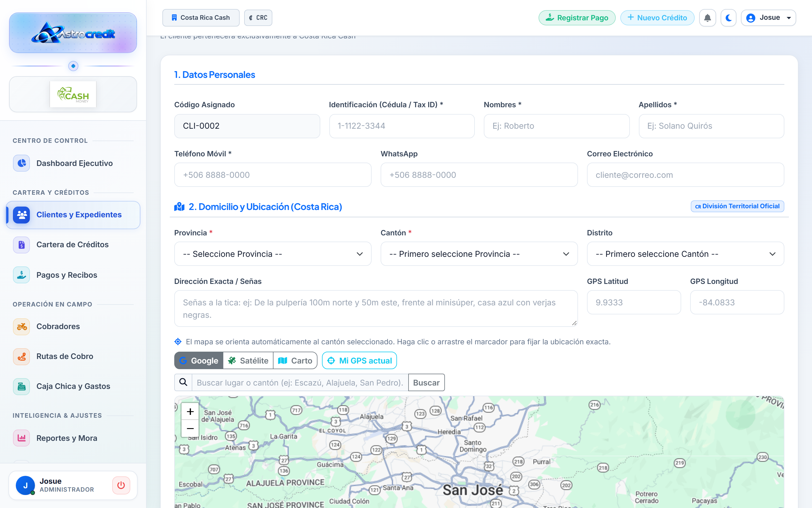Screen dimensions: 812x508
Task: Navigate to Rutas de Cobro
Action: tap(73, 356)
